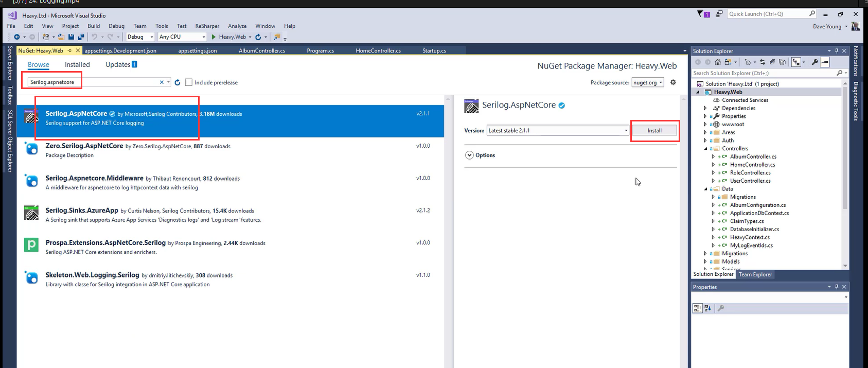The height and width of the screenshot is (368, 868).
Task: Select the Prospa.Extensions.AspNetCore.Serilog package
Action: pos(231,247)
